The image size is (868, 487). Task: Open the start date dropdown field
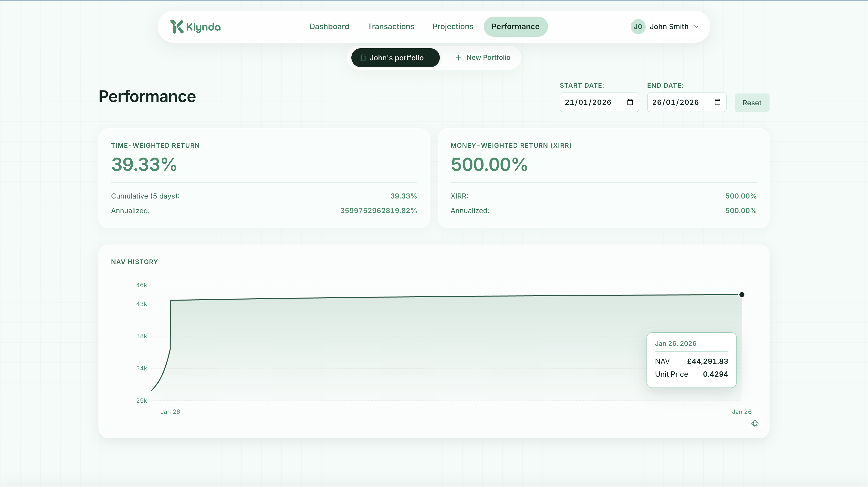(x=599, y=102)
